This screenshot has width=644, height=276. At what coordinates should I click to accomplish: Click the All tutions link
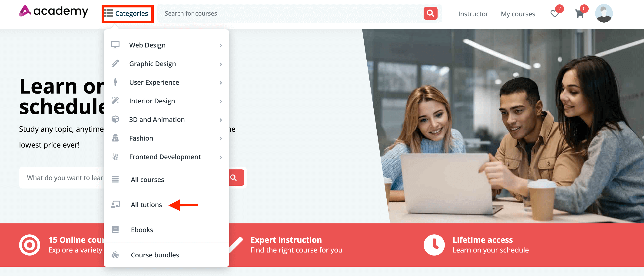pyautogui.click(x=146, y=204)
